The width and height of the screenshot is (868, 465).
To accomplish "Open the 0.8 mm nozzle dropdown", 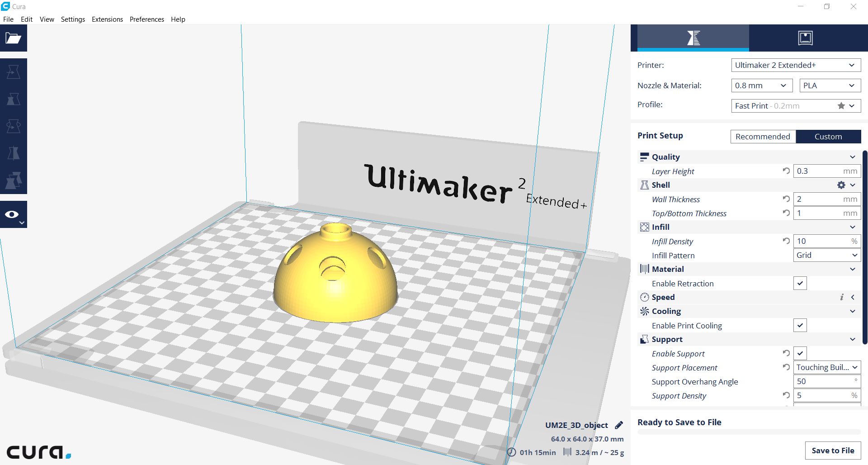I will click(x=762, y=85).
